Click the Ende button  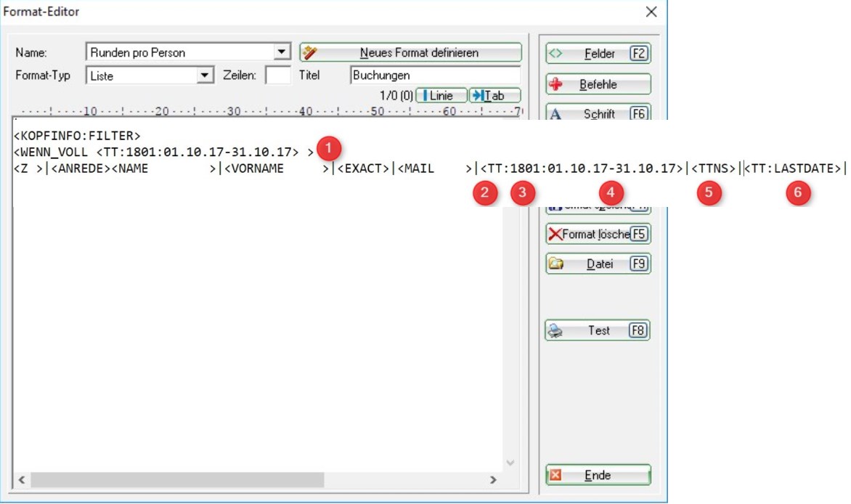598,475
